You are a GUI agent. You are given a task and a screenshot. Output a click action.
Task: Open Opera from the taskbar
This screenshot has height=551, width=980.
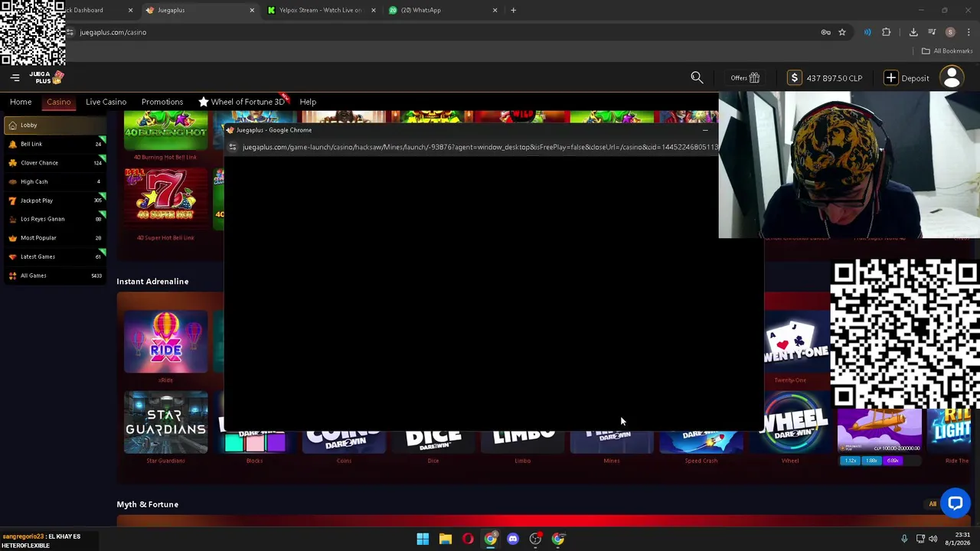(468, 539)
